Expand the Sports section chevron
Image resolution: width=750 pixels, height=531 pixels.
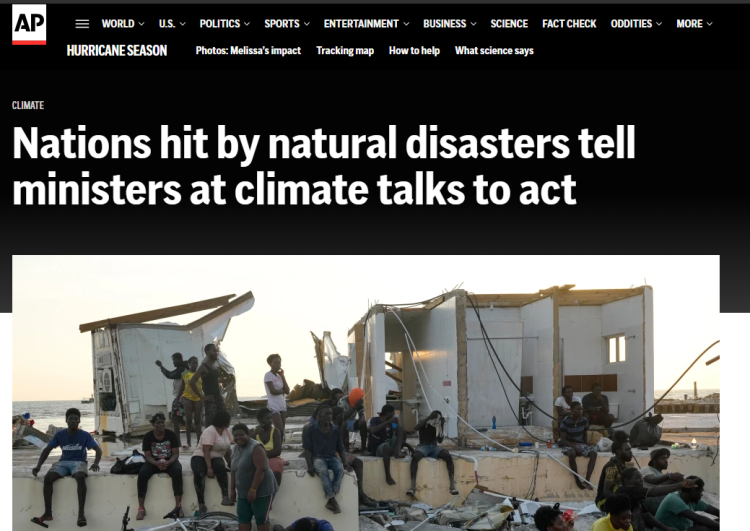[307, 24]
